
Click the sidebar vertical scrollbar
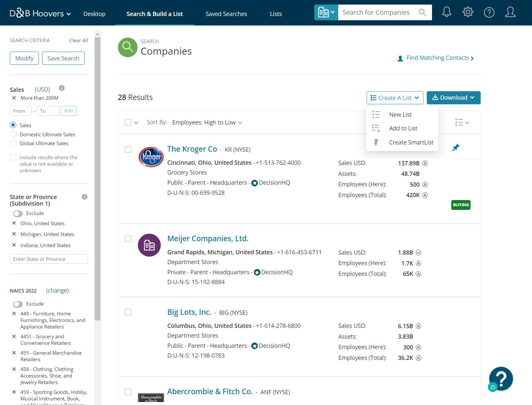[97, 178]
